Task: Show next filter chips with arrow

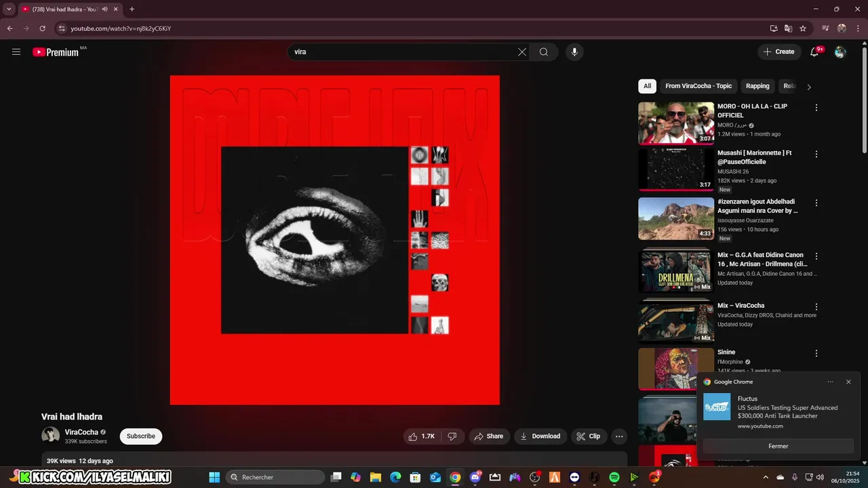Action: point(809,87)
